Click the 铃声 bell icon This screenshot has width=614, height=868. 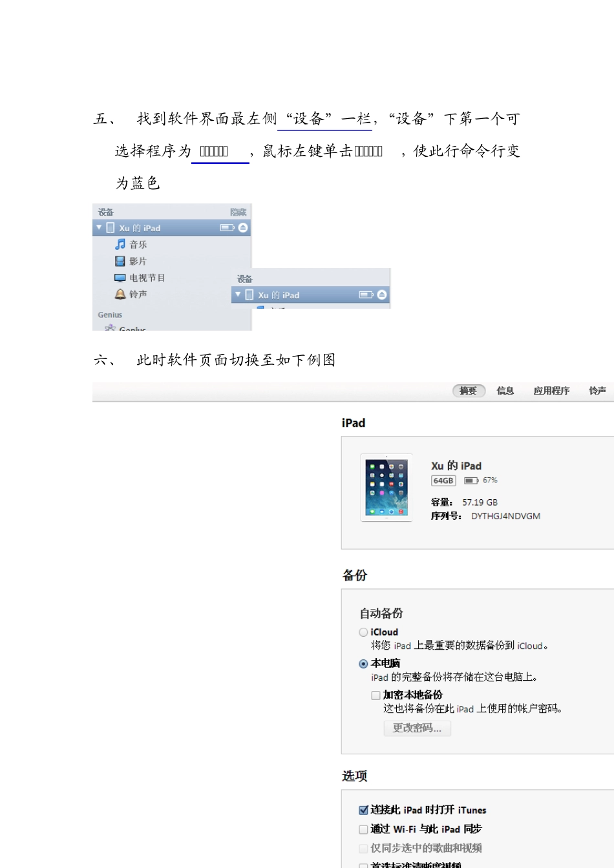tap(120, 294)
